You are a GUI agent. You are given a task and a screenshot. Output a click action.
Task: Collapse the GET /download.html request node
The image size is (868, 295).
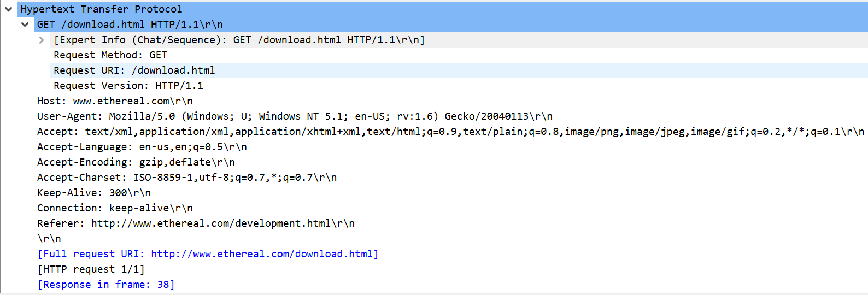coord(25,25)
